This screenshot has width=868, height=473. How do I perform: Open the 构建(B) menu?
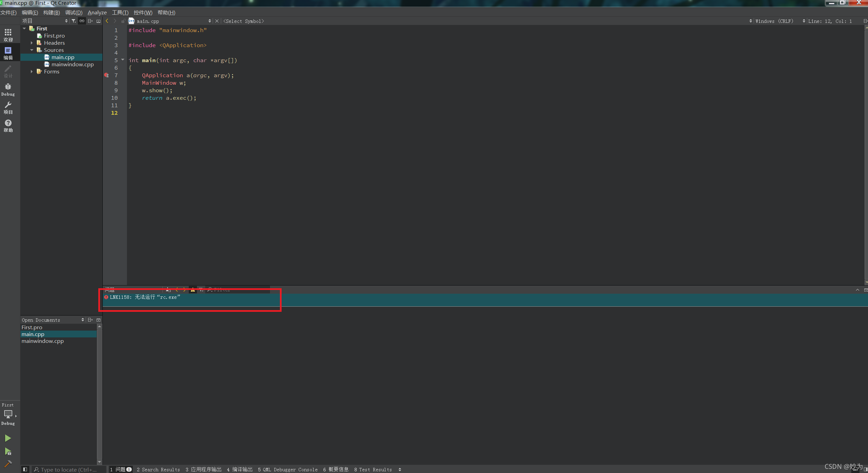click(52, 13)
